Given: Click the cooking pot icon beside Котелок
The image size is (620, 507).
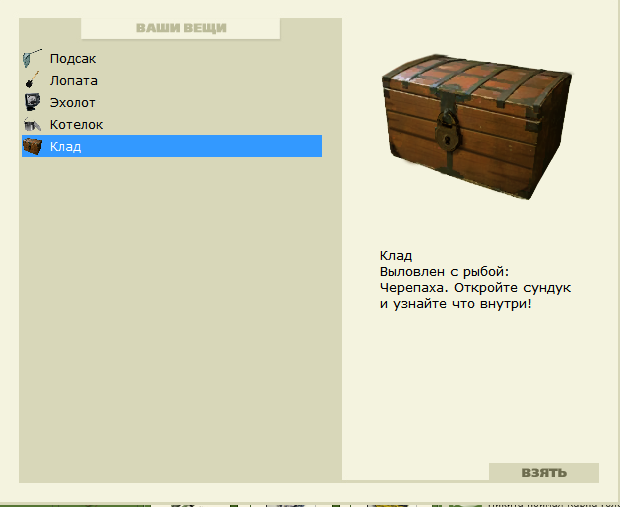Looking at the screenshot, I should click(x=32, y=124).
